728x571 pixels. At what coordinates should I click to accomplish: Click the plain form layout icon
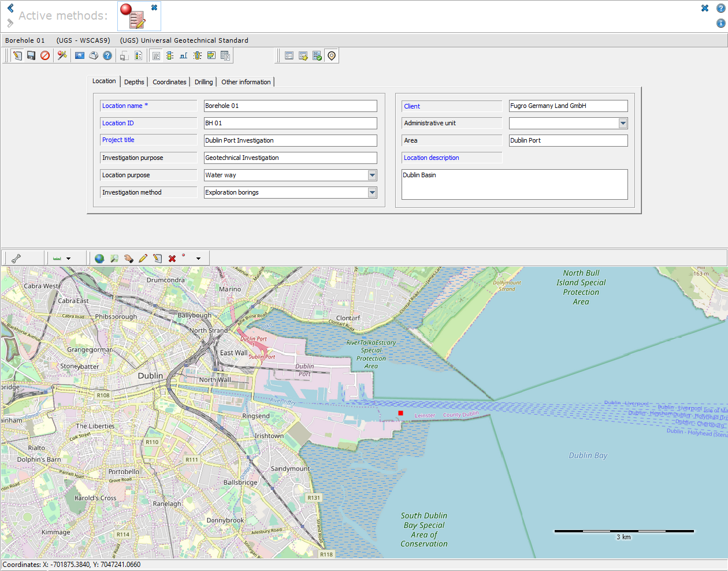(289, 55)
